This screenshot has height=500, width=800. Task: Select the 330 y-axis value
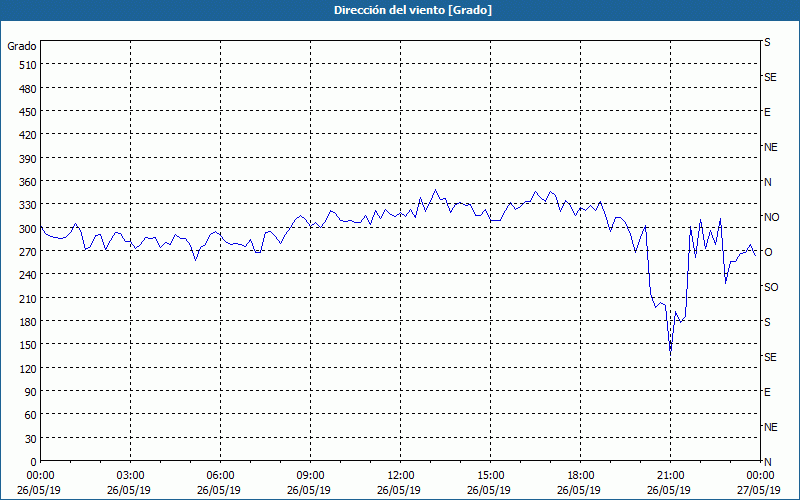pyautogui.click(x=28, y=205)
